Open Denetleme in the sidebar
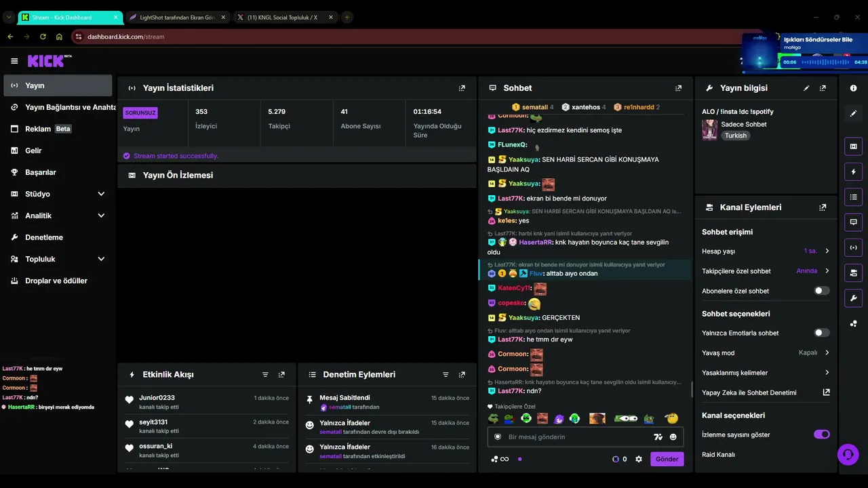Viewport: 868px width, 488px height. point(58,237)
